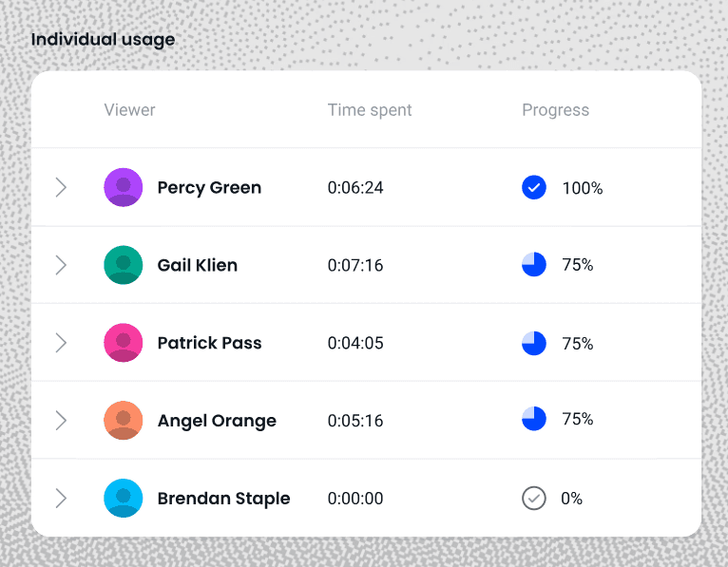
Task: Expand Patrick Pass's usage row
Action: 61,343
